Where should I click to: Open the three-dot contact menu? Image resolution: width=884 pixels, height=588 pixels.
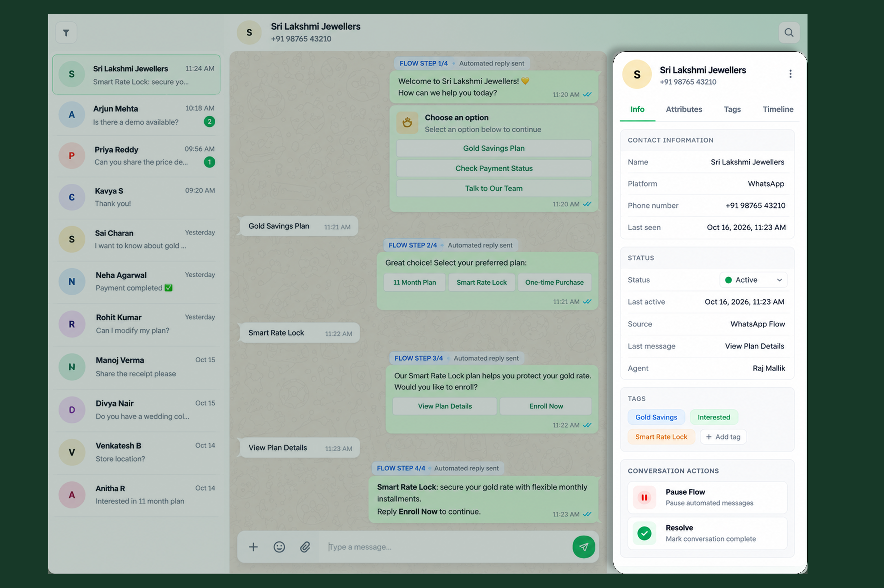[790, 74]
